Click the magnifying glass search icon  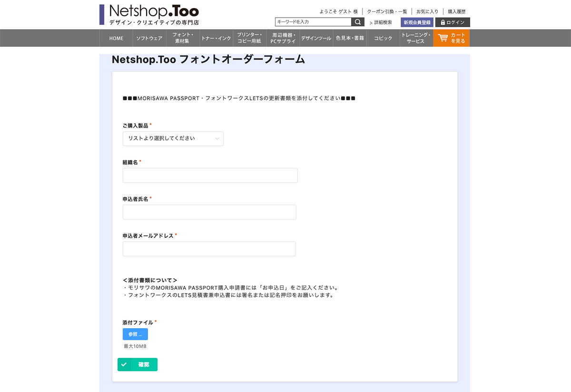(358, 22)
